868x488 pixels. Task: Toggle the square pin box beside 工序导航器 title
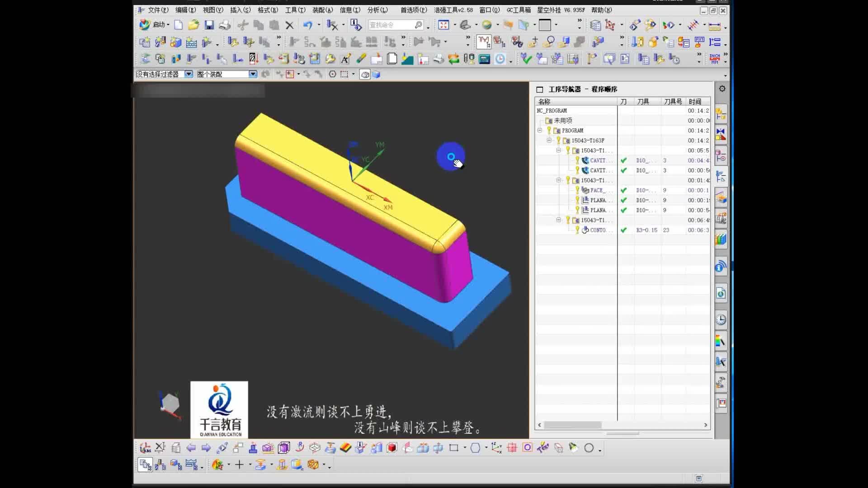click(539, 89)
